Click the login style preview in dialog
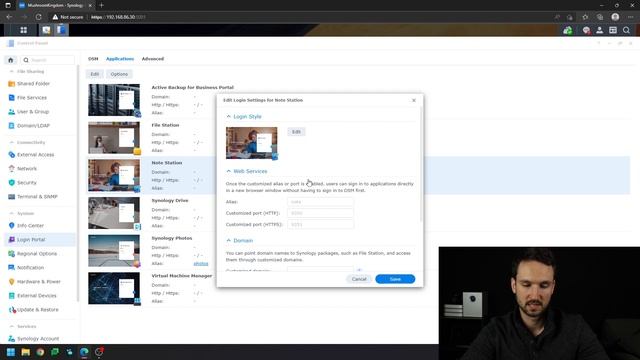 point(251,143)
